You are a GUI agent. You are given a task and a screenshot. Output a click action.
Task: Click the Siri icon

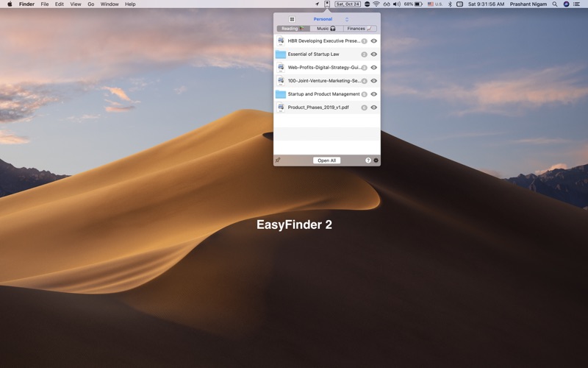[566, 4]
